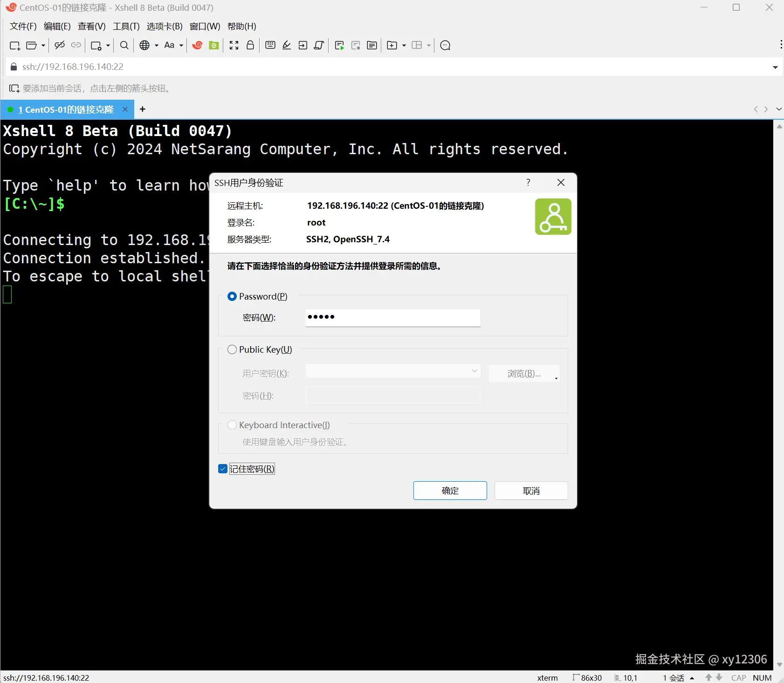The width and height of the screenshot is (784, 683).
Task: Click the chat bubble help icon
Action: pos(445,45)
